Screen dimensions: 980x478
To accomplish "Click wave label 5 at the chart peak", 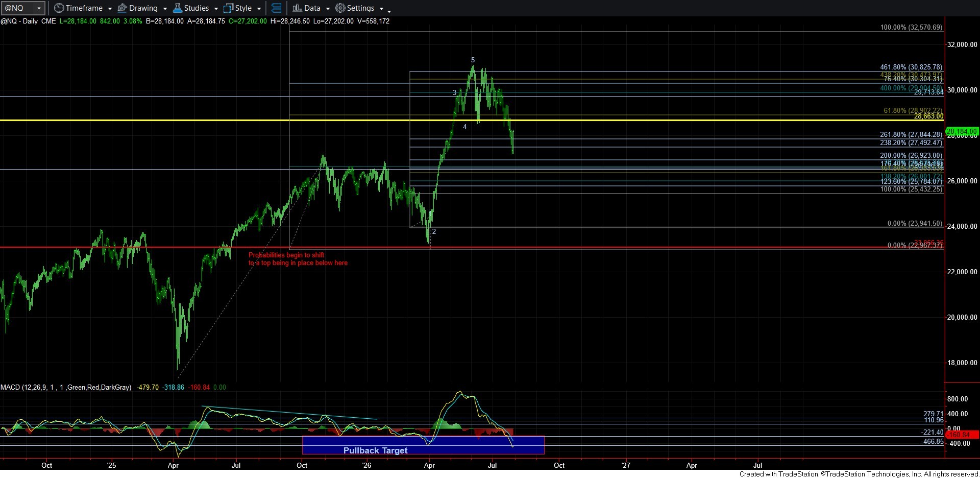I will 473,60.
